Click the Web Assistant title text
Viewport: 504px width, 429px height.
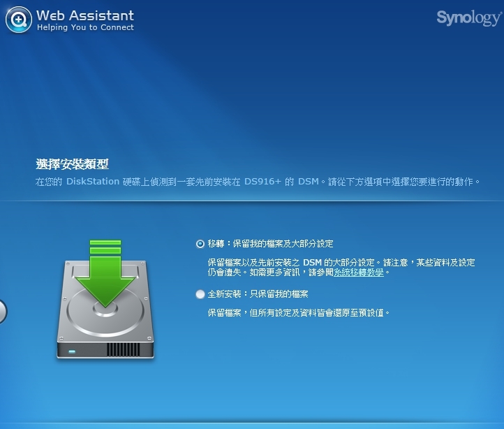[85, 15]
